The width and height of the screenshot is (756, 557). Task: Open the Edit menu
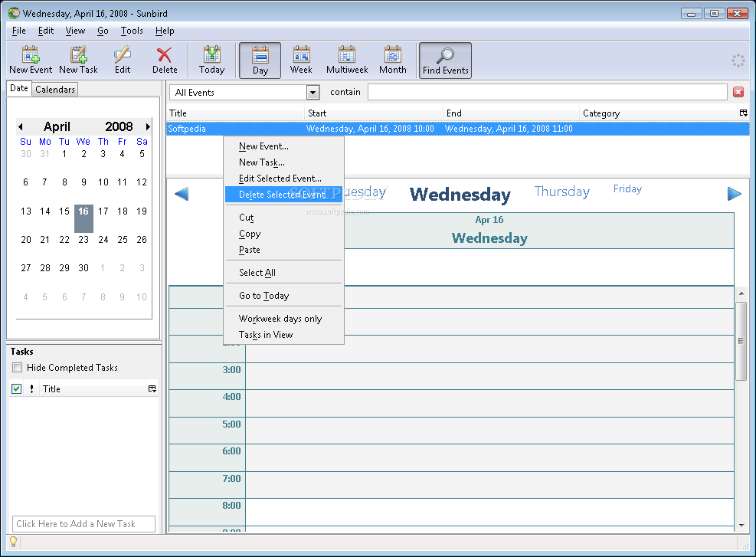(46, 31)
